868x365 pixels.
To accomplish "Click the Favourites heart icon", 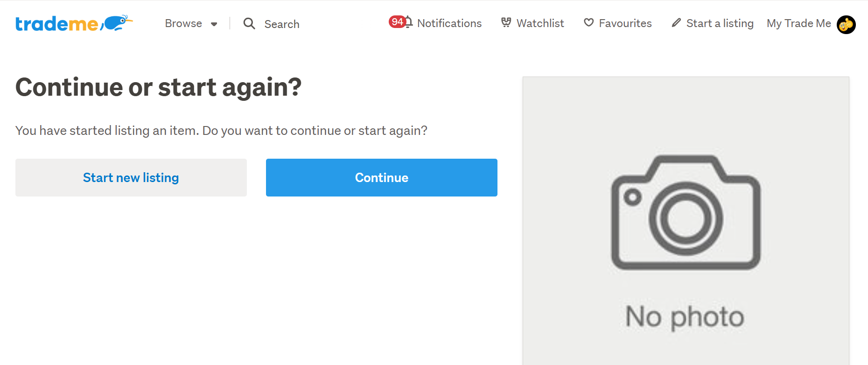I will (589, 22).
